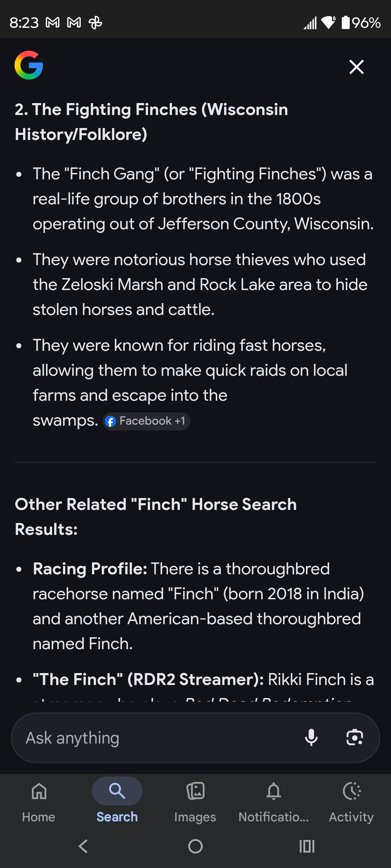
Task: Tap the pinwheel notification icon in status bar
Action: tap(96, 23)
